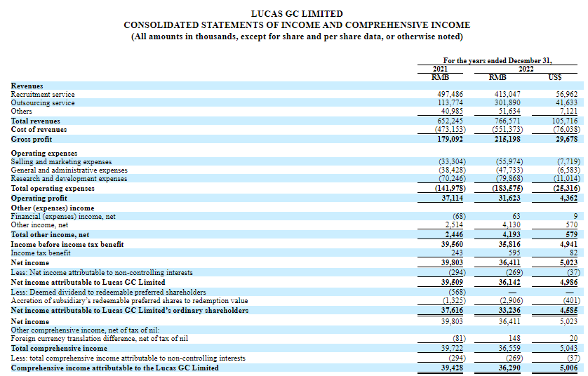Image resolution: width=588 pixels, height=376 pixels.
Task: Click the 'US$' column header
Action: point(554,78)
